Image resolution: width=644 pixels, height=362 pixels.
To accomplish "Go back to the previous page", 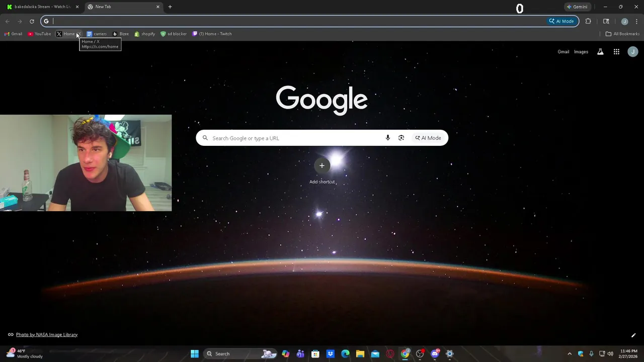I will 7,21.
